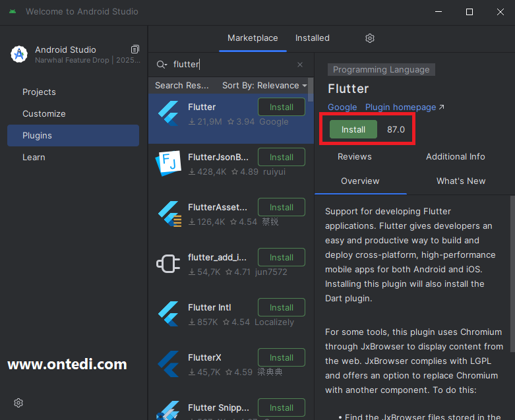Click the FlutterAssetsGenerator plugin icon
The width and height of the screenshot is (515, 420).
coord(169,214)
